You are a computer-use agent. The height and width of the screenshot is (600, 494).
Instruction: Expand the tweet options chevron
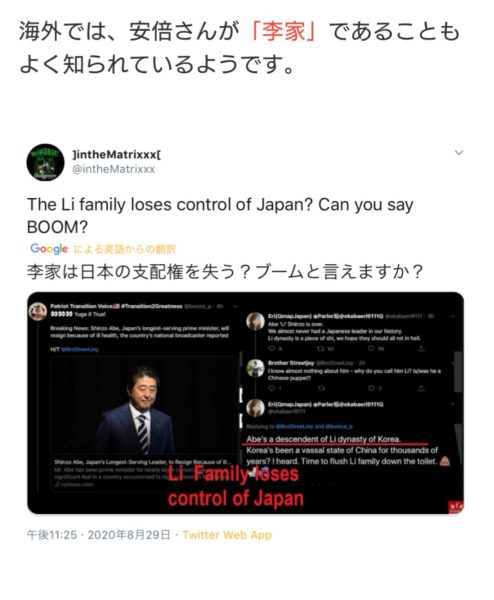coord(459,153)
